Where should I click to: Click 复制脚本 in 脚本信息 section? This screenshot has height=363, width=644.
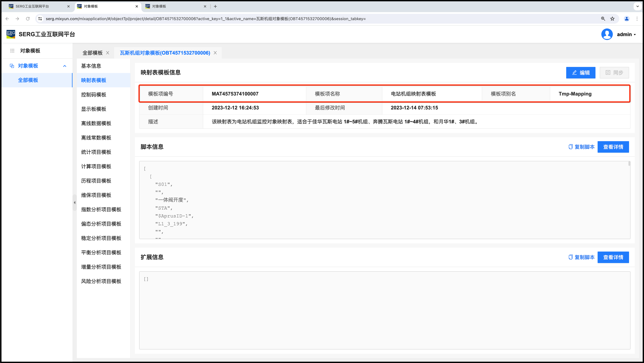(582, 147)
